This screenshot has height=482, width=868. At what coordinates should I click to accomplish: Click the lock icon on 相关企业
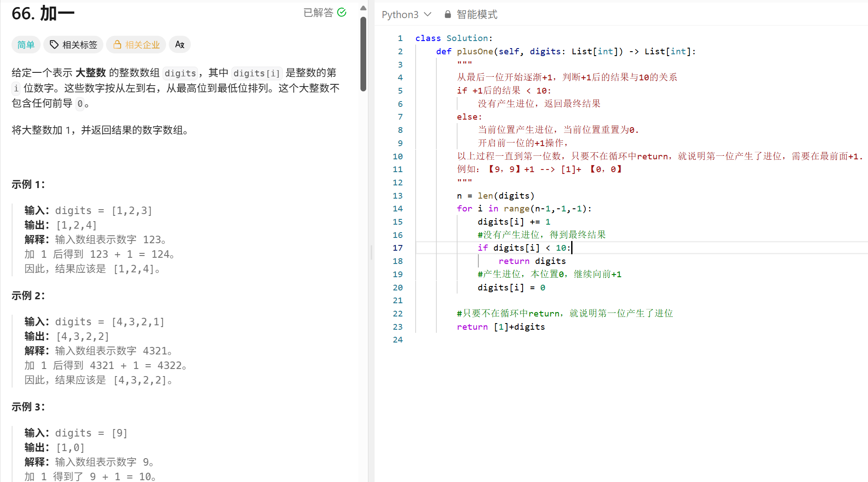click(x=117, y=45)
